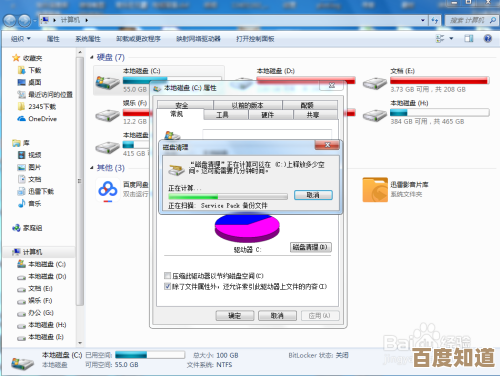
Task: Click 打开控制面板 in the toolbar
Action: pyautogui.click(x=255, y=39)
